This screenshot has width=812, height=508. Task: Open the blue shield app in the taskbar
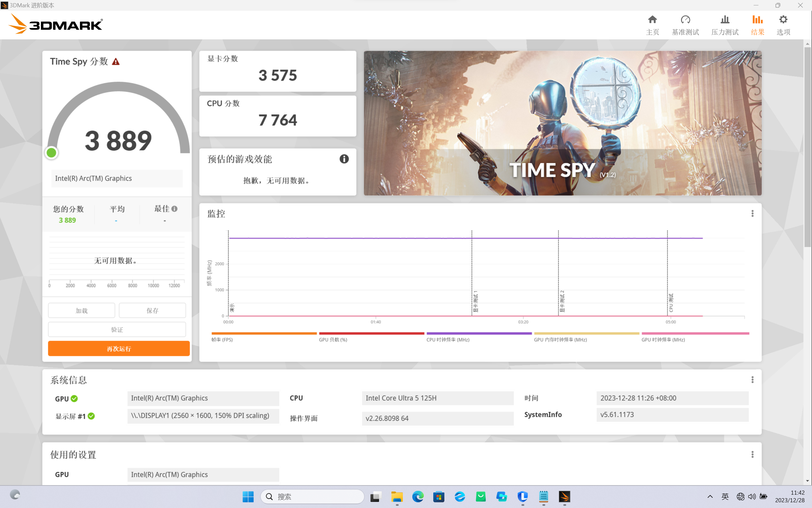click(x=523, y=497)
